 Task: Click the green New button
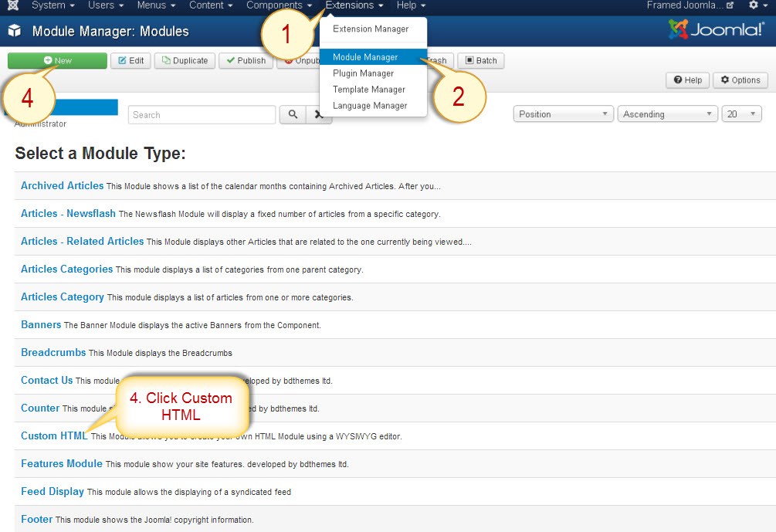(57, 60)
